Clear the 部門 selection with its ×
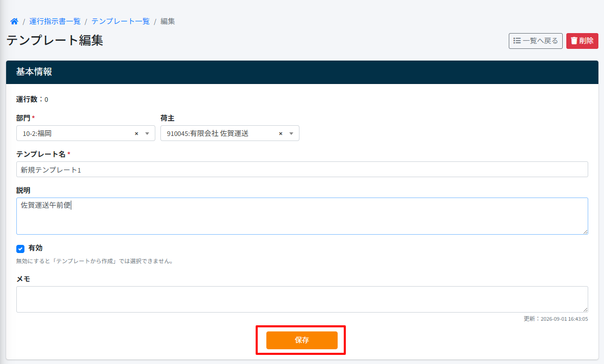604x364 pixels. click(x=136, y=134)
